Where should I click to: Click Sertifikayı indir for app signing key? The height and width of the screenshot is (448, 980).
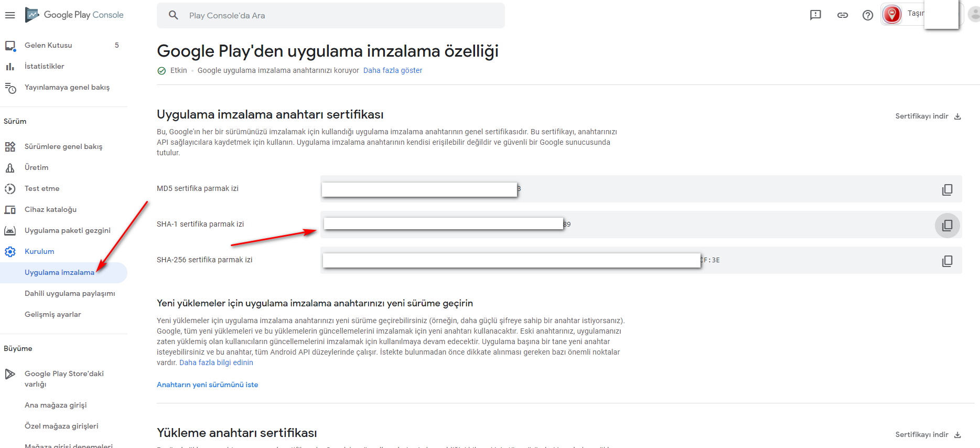pos(922,116)
